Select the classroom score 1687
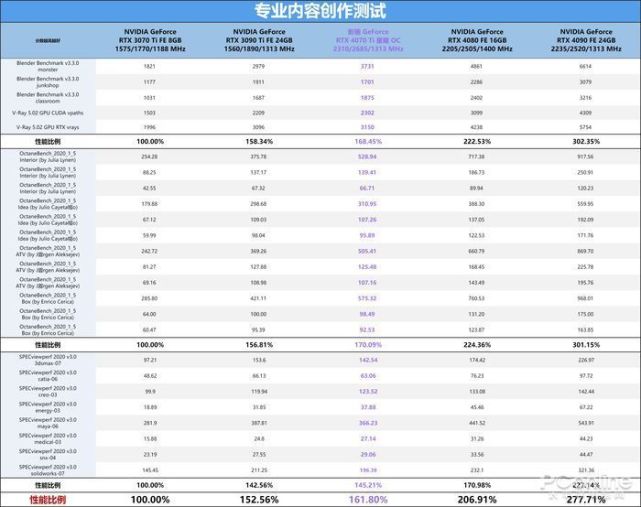Viewport: 641px width, 507px height. coord(258,98)
